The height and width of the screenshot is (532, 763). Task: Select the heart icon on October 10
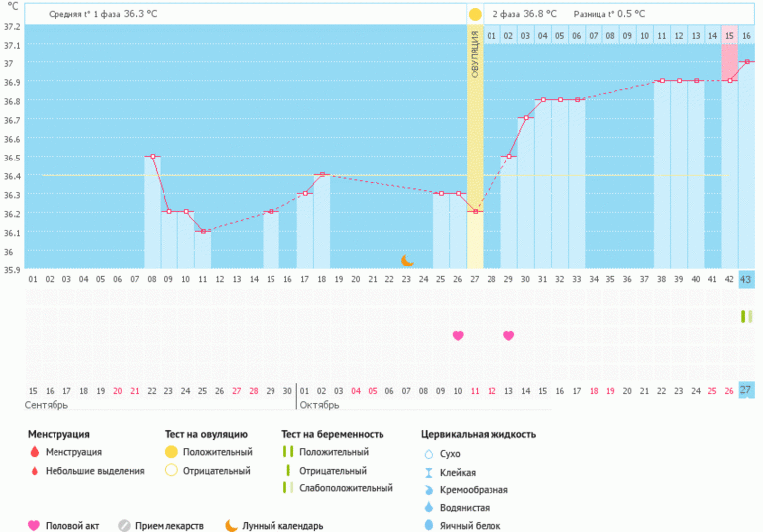pyautogui.click(x=458, y=336)
